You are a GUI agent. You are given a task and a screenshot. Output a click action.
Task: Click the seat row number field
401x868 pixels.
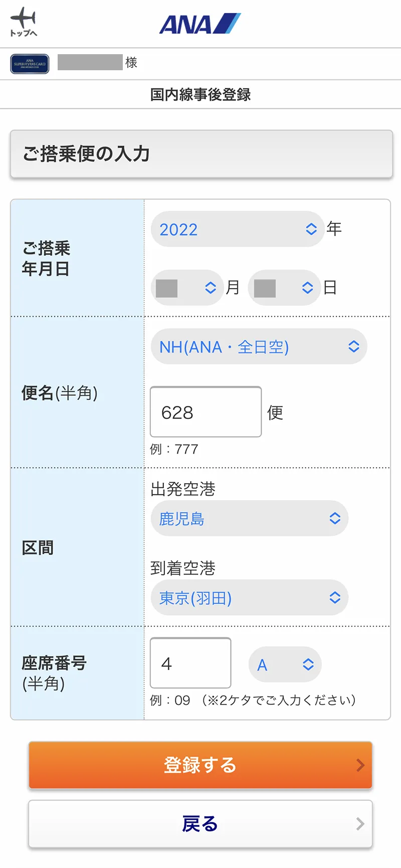(190, 663)
